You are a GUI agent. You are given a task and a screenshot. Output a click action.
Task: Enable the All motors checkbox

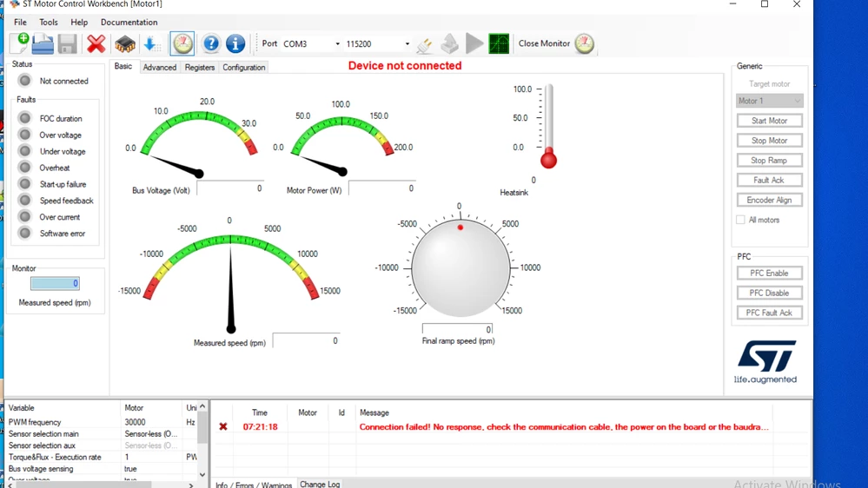[740, 220]
